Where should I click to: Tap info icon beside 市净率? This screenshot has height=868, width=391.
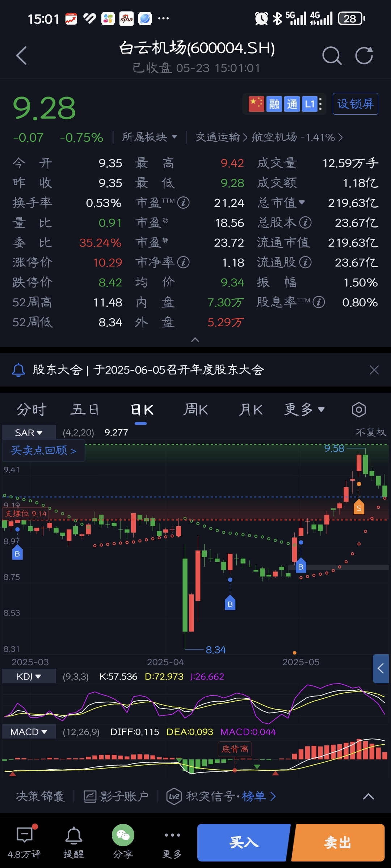(x=184, y=262)
